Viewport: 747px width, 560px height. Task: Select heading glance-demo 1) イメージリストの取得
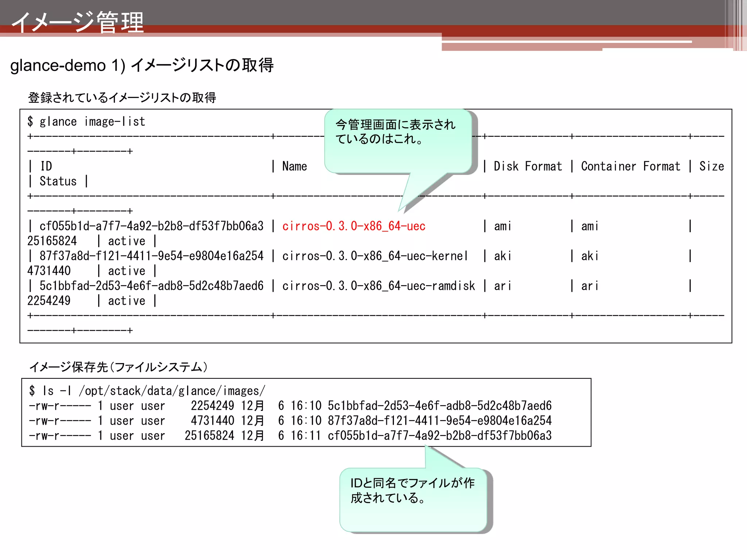142,65
